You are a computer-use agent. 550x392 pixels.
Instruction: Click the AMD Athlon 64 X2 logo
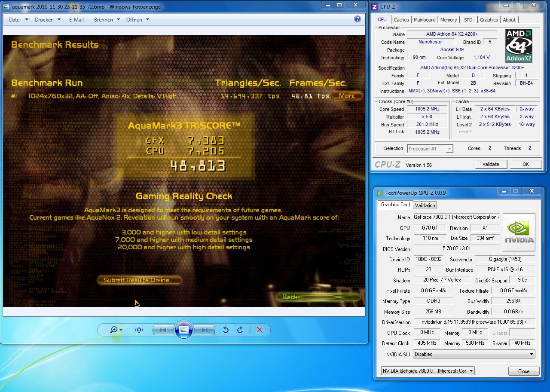coord(519,46)
